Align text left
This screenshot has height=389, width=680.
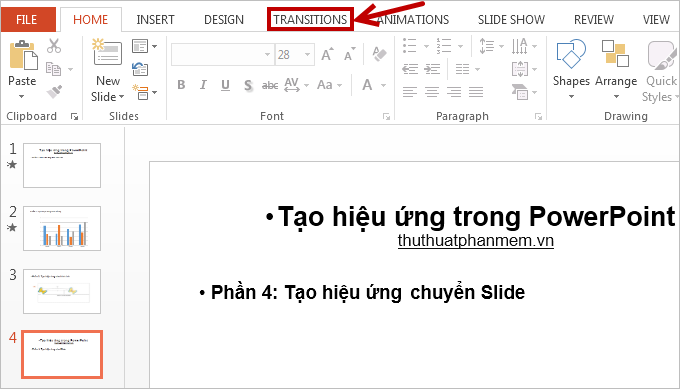coord(409,92)
